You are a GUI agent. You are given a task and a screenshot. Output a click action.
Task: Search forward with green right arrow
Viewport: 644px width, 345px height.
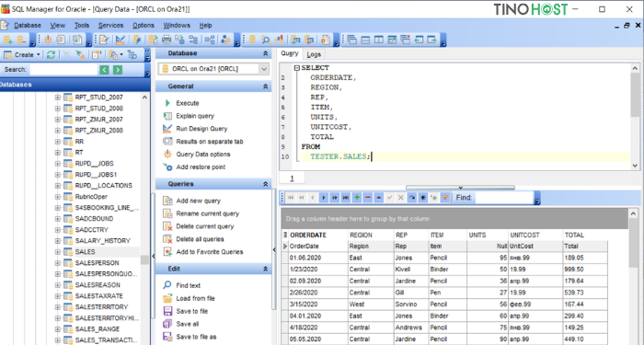click(118, 70)
